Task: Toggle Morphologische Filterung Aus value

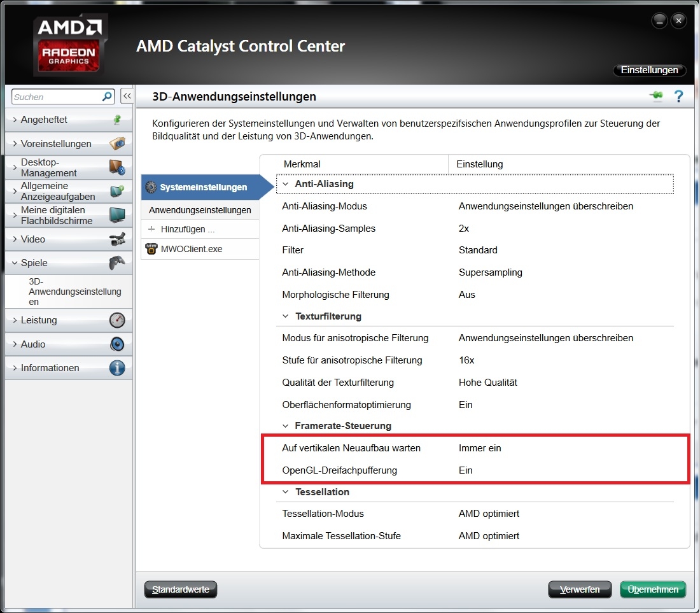Action: [x=466, y=295]
